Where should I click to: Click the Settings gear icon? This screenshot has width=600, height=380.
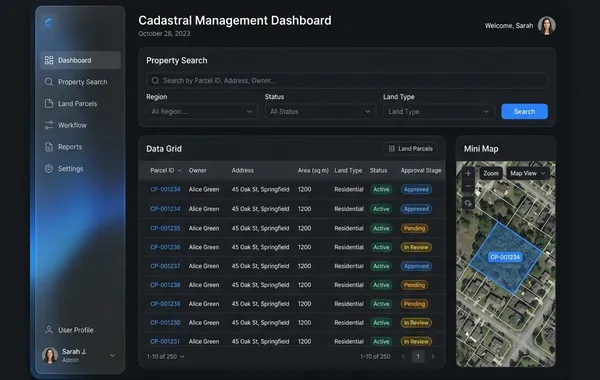point(49,168)
